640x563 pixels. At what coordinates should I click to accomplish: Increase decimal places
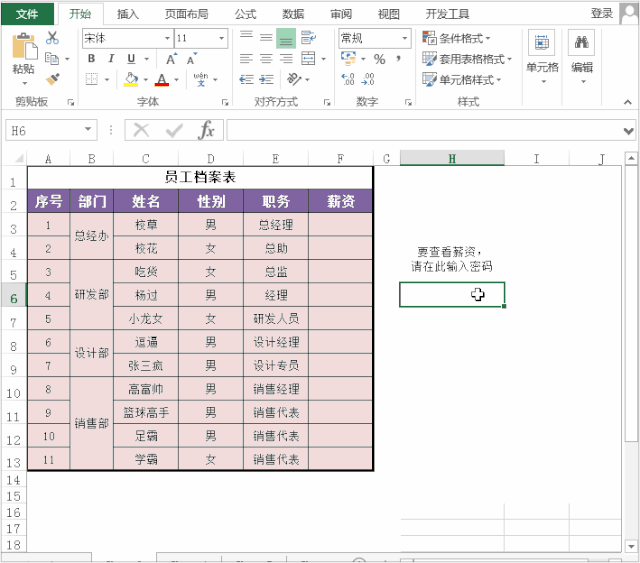coord(348,79)
